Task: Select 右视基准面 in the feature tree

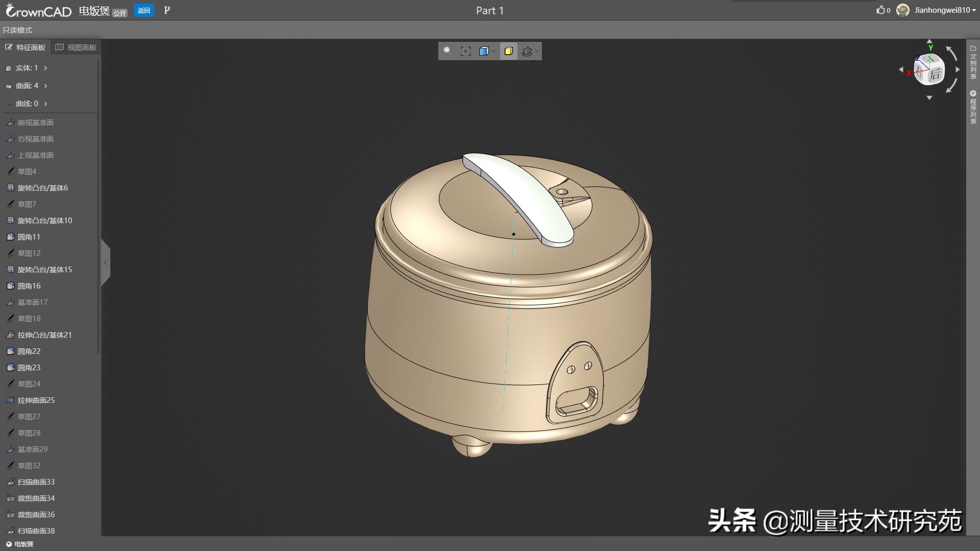Action: point(35,139)
